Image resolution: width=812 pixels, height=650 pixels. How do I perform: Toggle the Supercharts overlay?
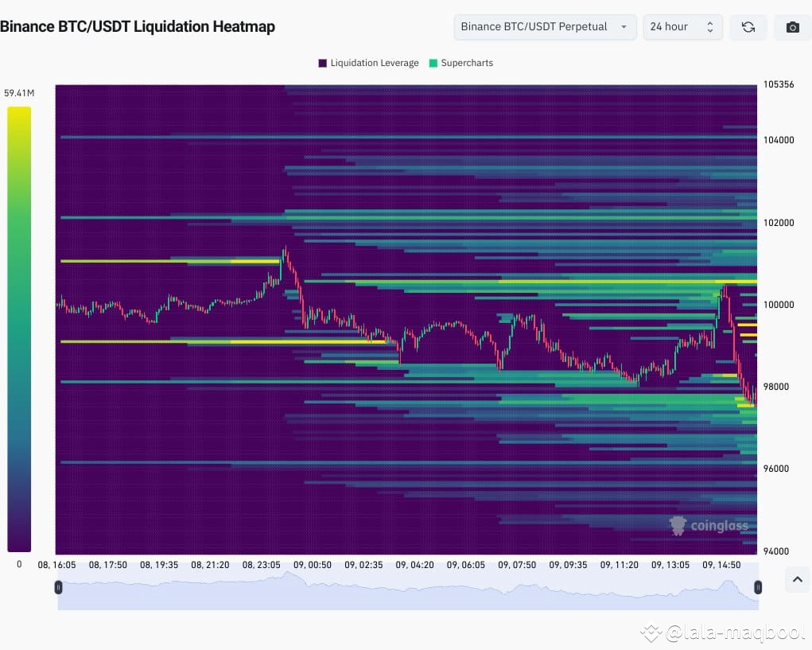pos(460,63)
